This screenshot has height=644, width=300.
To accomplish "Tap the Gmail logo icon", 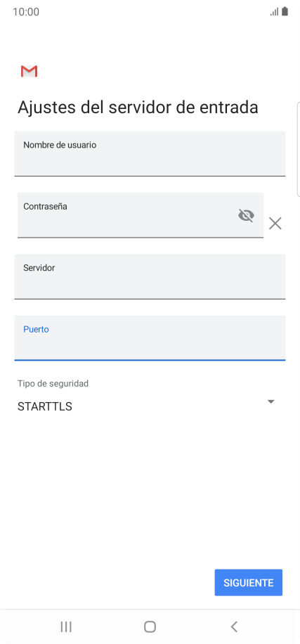I will [29, 71].
